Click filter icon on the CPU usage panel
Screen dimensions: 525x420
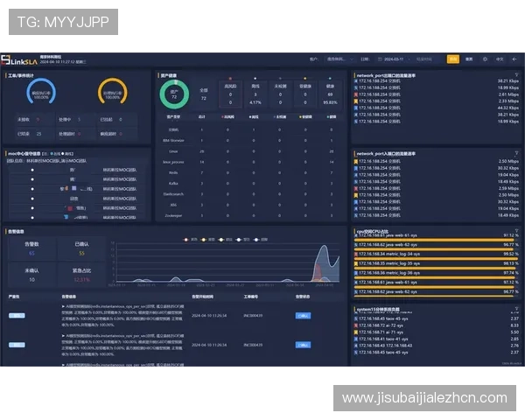pyautogui.click(x=517, y=231)
